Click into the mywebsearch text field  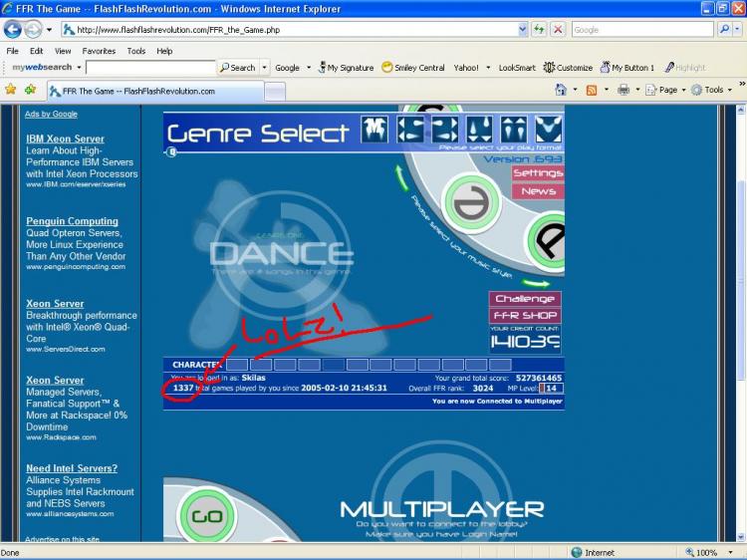pos(150,67)
